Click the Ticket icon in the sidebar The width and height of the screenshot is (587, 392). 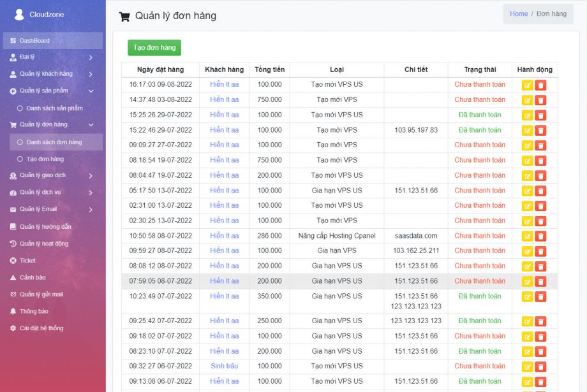[x=13, y=260]
